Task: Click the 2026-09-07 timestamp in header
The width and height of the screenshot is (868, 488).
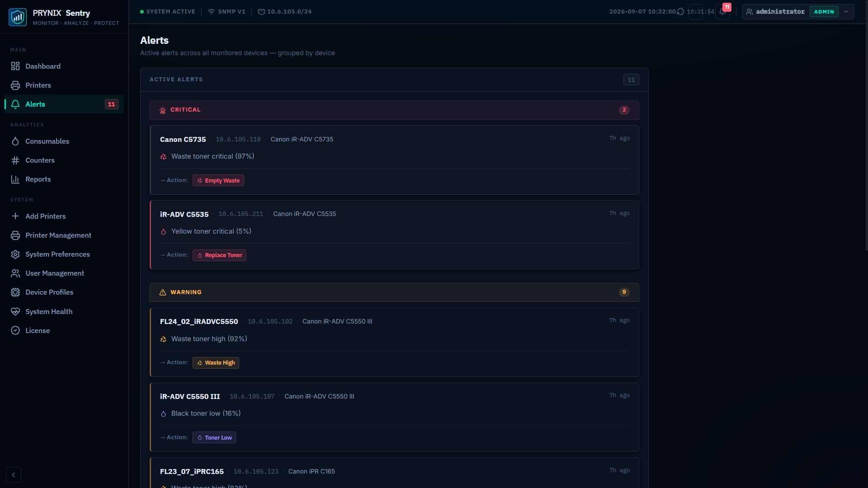Action: [x=642, y=11]
